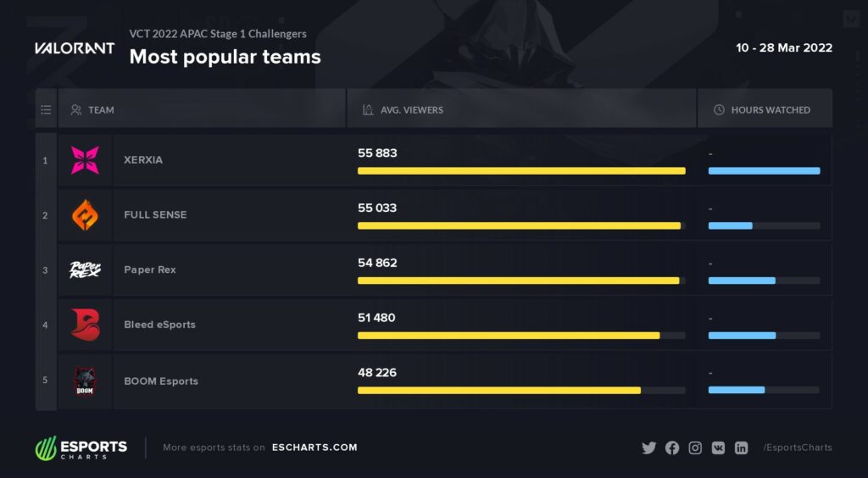Click the XERXIA team logo

tap(86, 160)
